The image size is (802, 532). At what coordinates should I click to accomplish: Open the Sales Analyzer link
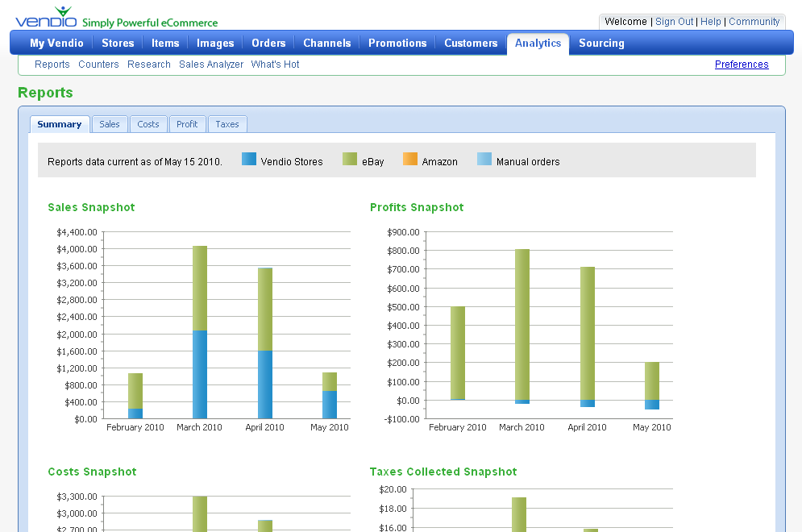click(x=211, y=64)
